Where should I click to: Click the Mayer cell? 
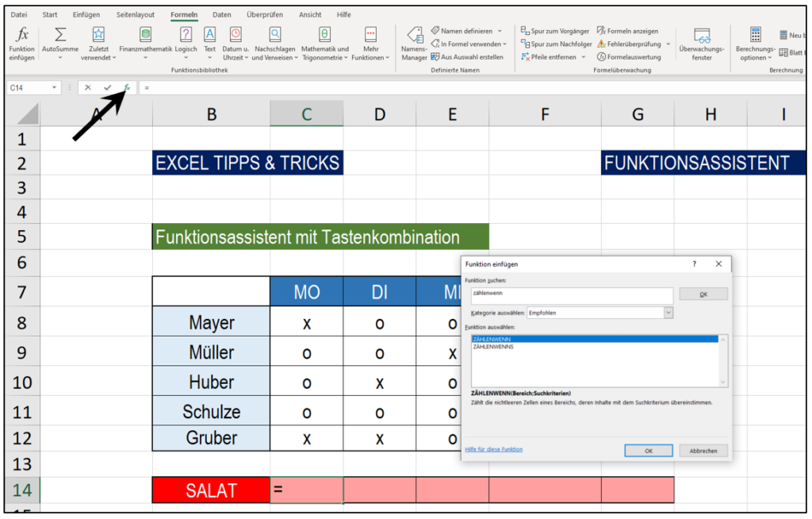(x=211, y=322)
